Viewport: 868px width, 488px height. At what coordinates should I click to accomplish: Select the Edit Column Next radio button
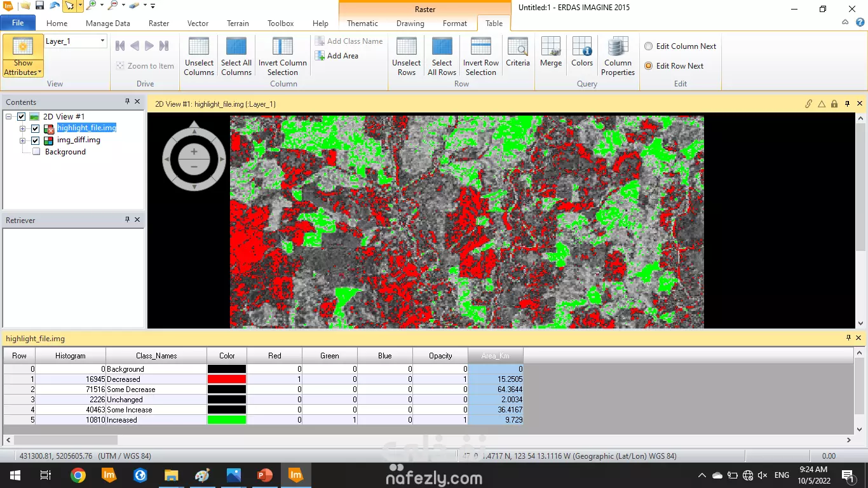[648, 46]
